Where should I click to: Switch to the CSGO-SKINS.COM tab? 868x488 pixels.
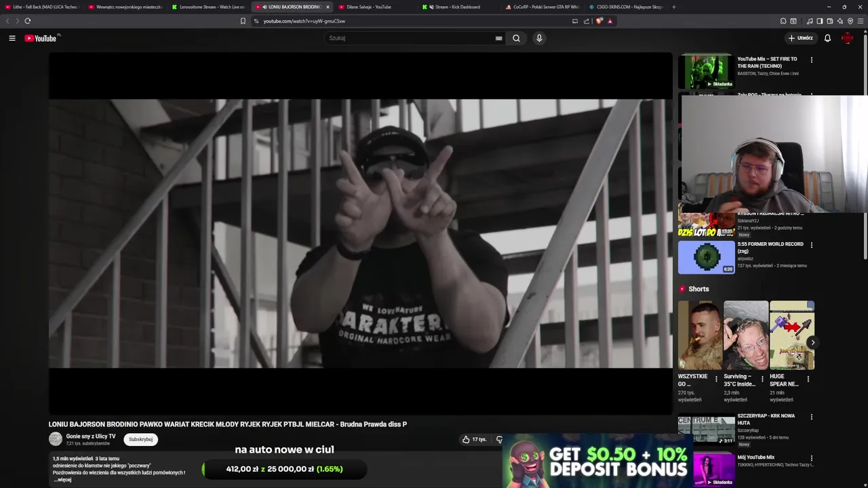click(x=626, y=7)
